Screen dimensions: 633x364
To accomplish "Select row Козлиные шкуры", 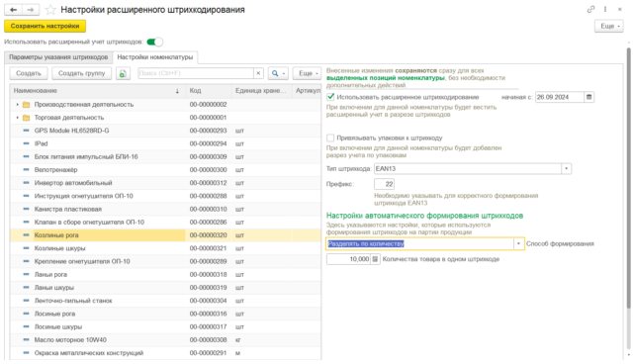I will [x=165, y=248].
